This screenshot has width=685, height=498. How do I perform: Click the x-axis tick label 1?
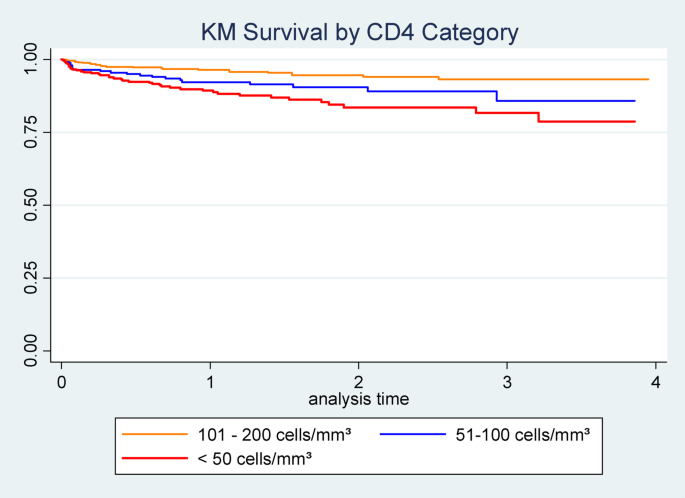click(210, 382)
